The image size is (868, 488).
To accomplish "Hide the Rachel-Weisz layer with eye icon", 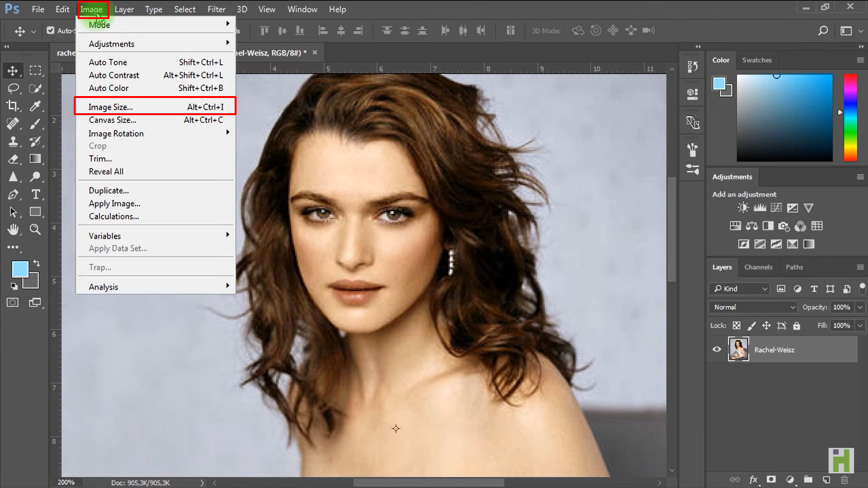I will click(717, 349).
